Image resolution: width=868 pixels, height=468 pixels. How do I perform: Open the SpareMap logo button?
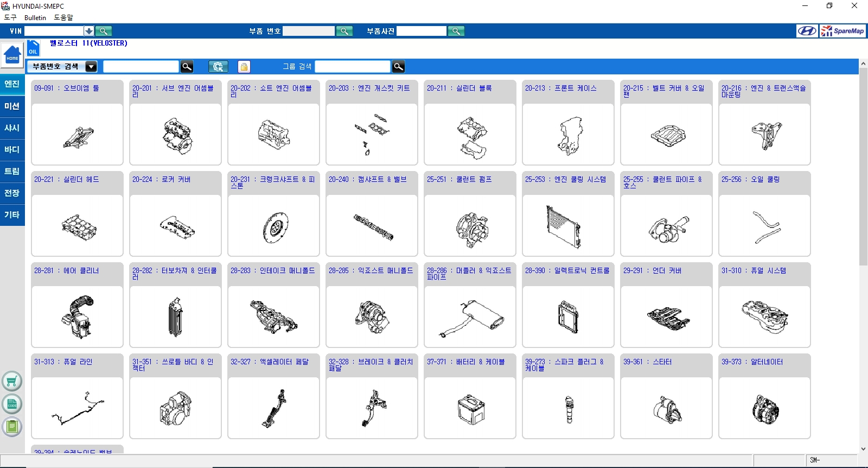click(843, 31)
